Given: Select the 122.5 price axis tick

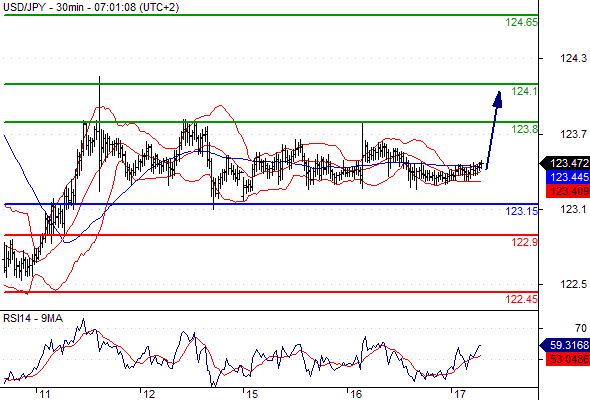Looking at the screenshot, I should (573, 284).
